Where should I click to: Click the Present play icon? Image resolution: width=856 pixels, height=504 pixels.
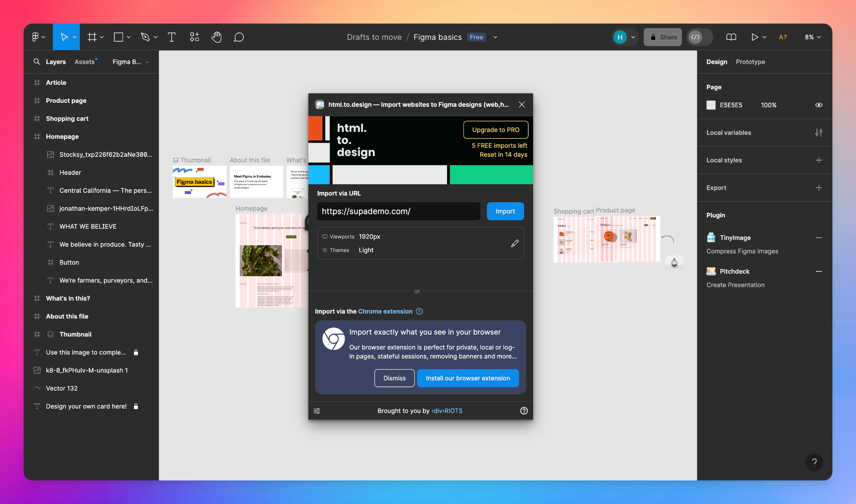[x=754, y=37]
